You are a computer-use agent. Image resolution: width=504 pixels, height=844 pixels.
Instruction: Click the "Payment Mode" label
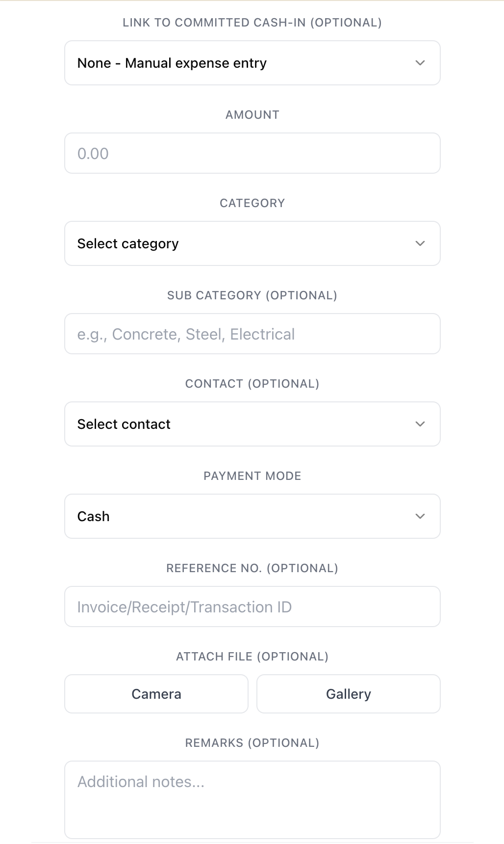coord(252,476)
